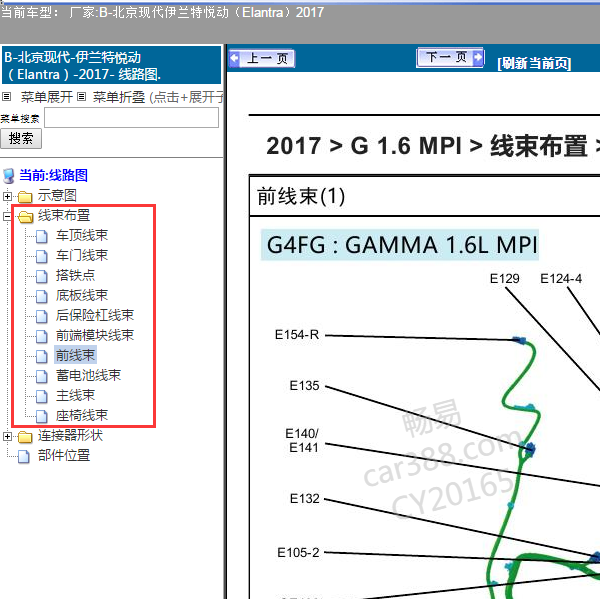Open the 示意图 folder label

coord(57,196)
